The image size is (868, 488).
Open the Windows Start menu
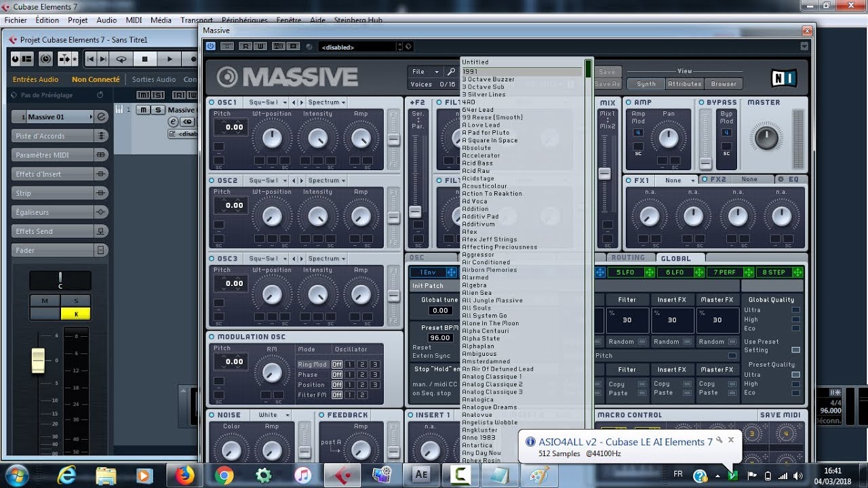16,474
